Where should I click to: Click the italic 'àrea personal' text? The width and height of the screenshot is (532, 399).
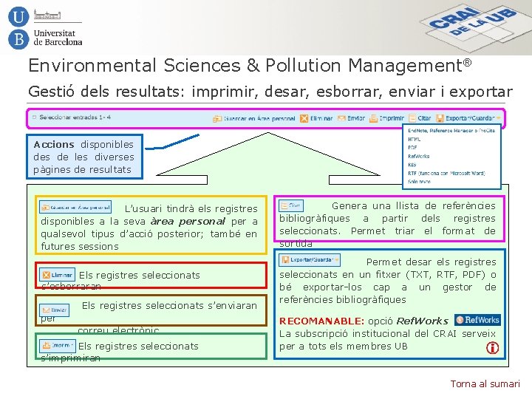188,221
